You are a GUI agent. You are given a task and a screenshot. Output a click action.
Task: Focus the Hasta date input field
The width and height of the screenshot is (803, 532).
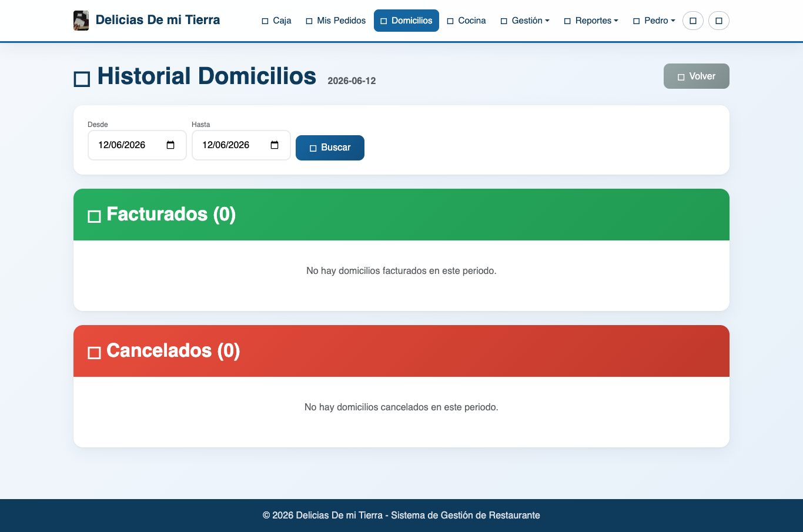click(241, 145)
